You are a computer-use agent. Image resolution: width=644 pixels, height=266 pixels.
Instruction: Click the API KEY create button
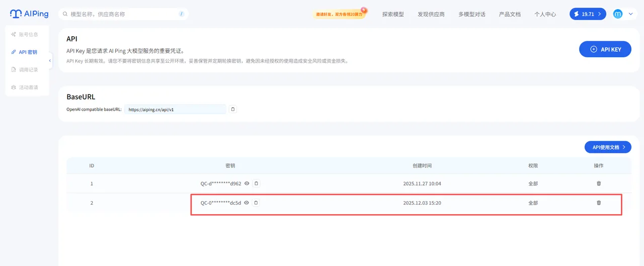click(x=605, y=49)
